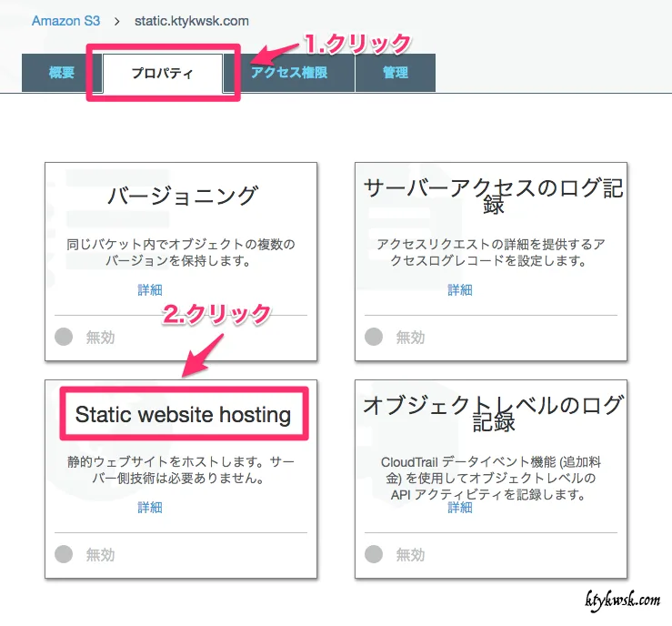Open 詳細 link under サーバーアクセスのログ記録
672x626 pixels.
tap(460, 290)
